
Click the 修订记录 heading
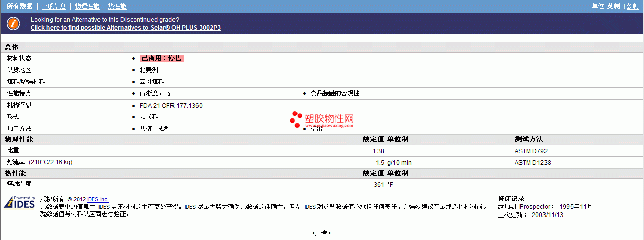511,199
